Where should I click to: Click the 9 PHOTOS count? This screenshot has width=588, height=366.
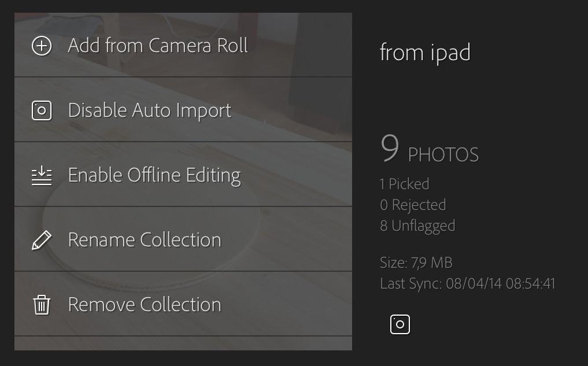[x=430, y=150]
